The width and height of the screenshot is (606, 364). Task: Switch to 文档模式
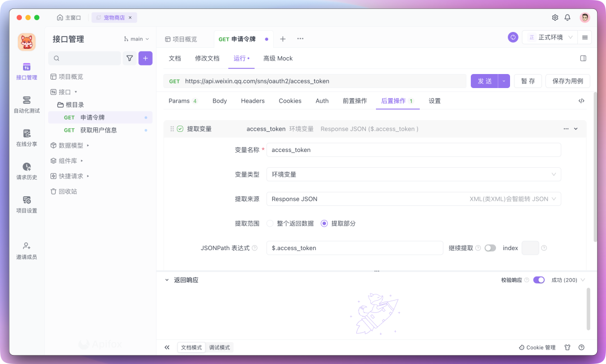191,347
